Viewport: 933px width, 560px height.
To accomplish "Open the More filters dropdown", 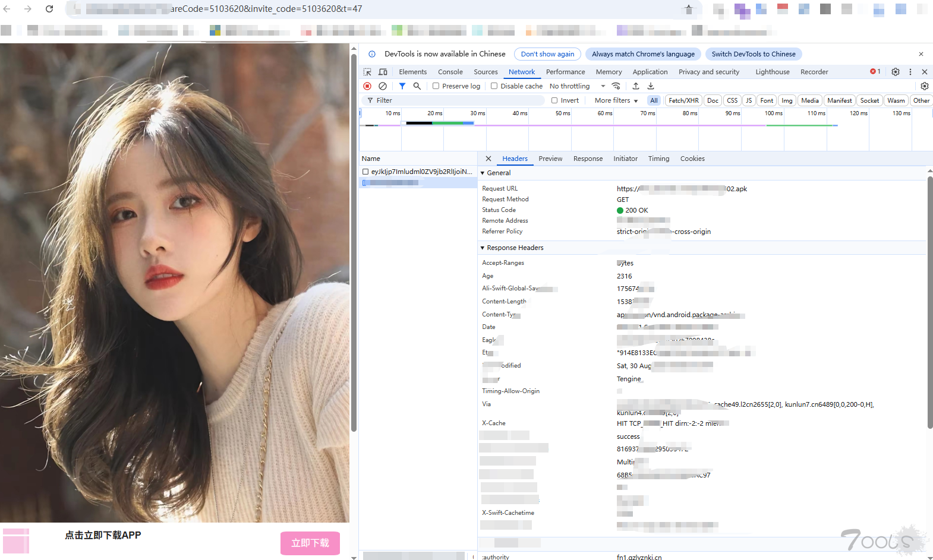I will click(x=616, y=100).
